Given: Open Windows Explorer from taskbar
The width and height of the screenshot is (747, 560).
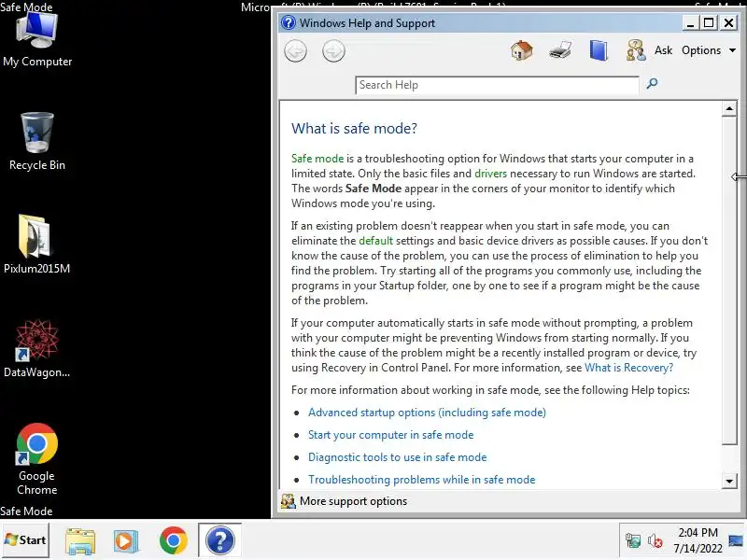Looking at the screenshot, I should point(80,540).
